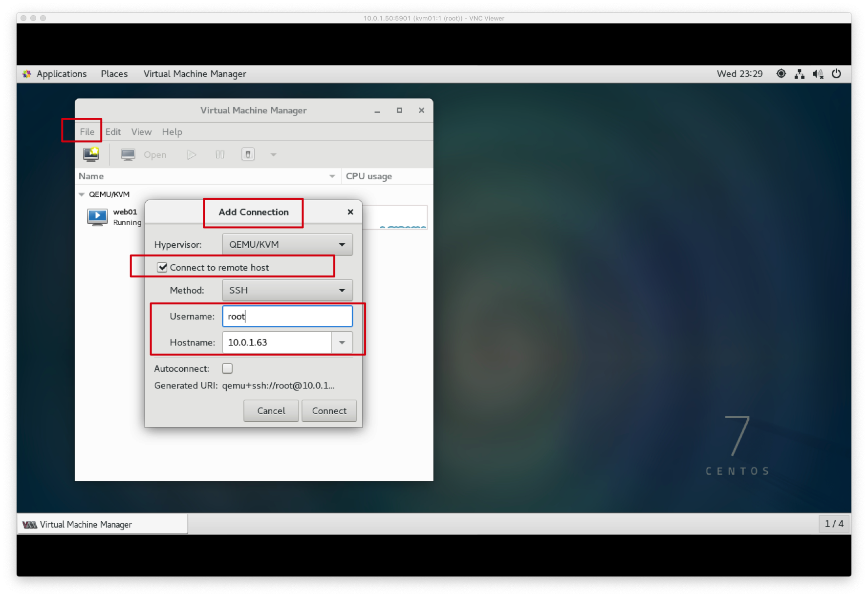868x597 pixels.
Task: Collapse the QEMU/KVM connection tree
Action: tap(82, 194)
